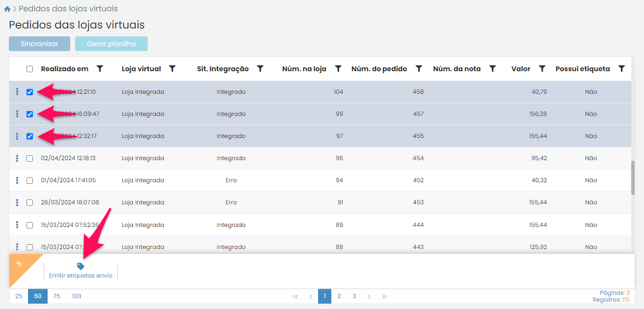644x309 pixels.
Task: Click the Sincronizar button
Action: pos(39,44)
